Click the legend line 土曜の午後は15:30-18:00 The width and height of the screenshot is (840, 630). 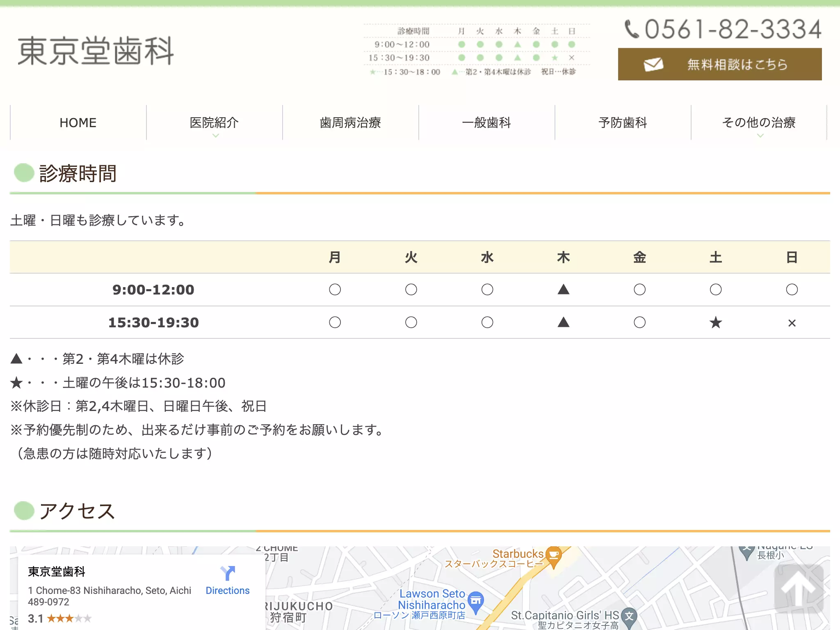[x=118, y=383]
